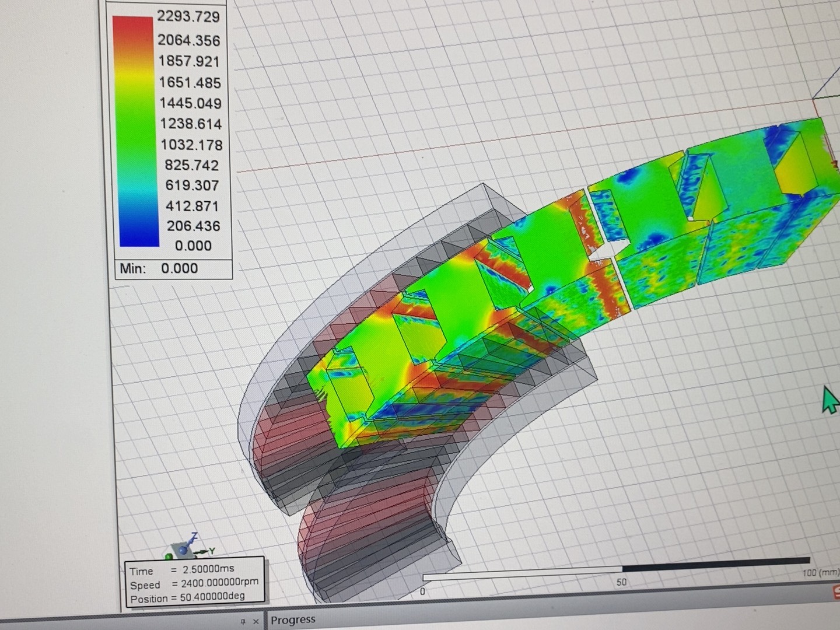Click the 0 mark on the scale ruler
The height and width of the screenshot is (630, 840).
tap(422, 591)
